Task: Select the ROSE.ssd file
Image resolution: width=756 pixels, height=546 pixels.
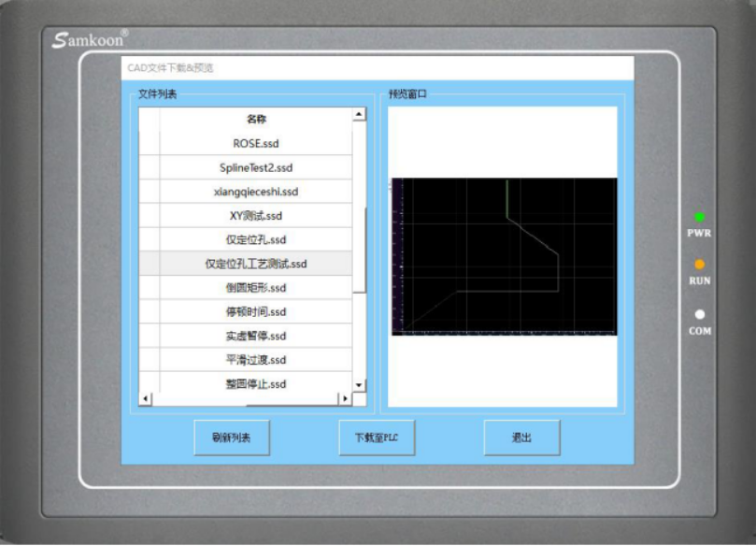Action: click(x=255, y=144)
